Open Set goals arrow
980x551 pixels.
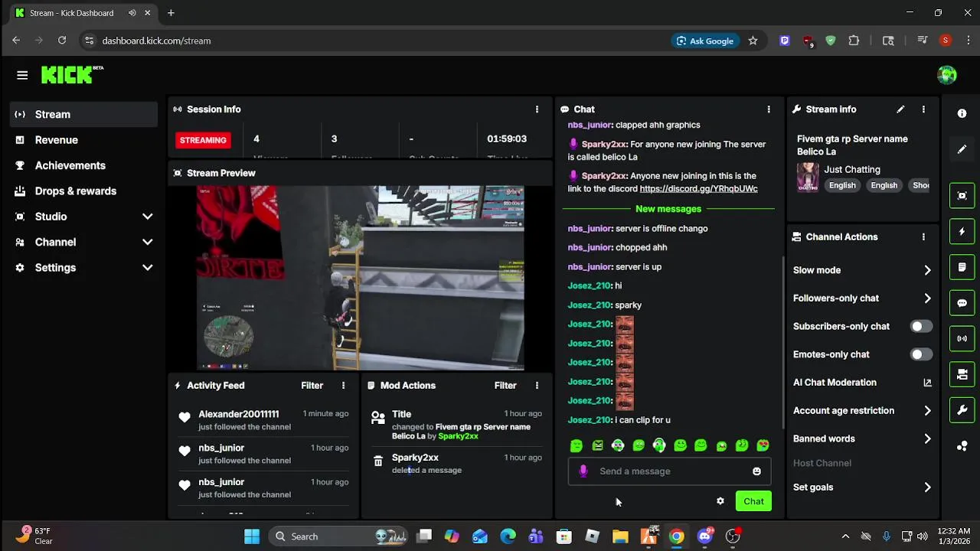pos(927,487)
